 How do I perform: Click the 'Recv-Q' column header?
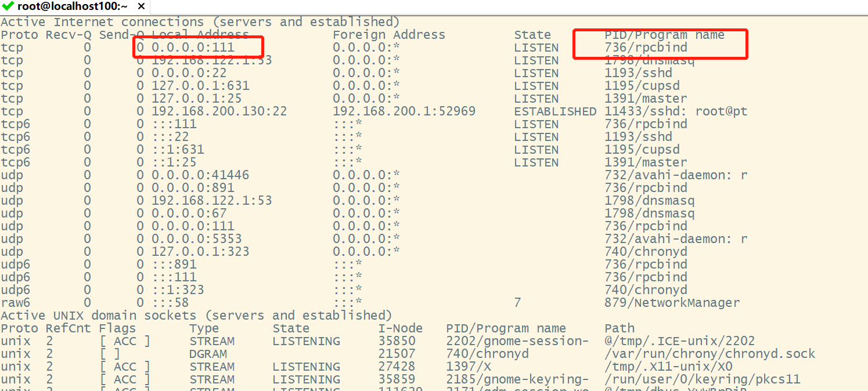[x=69, y=35]
